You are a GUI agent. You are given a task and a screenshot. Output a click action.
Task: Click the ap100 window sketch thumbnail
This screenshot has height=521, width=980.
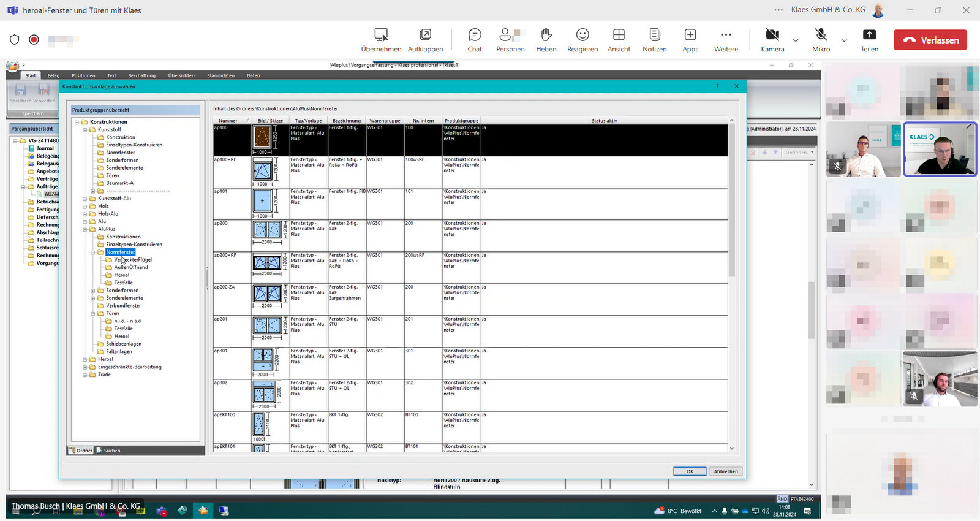coord(262,137)
